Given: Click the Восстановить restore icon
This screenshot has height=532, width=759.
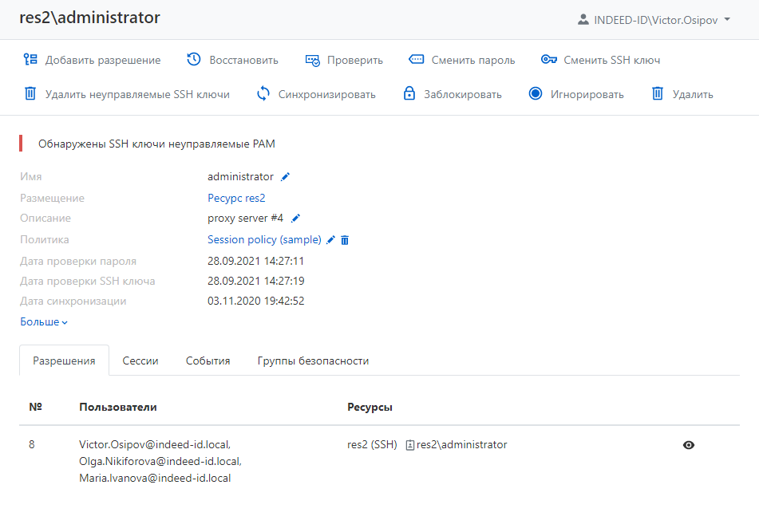Looking at the screenshot, I should [194, 60].
